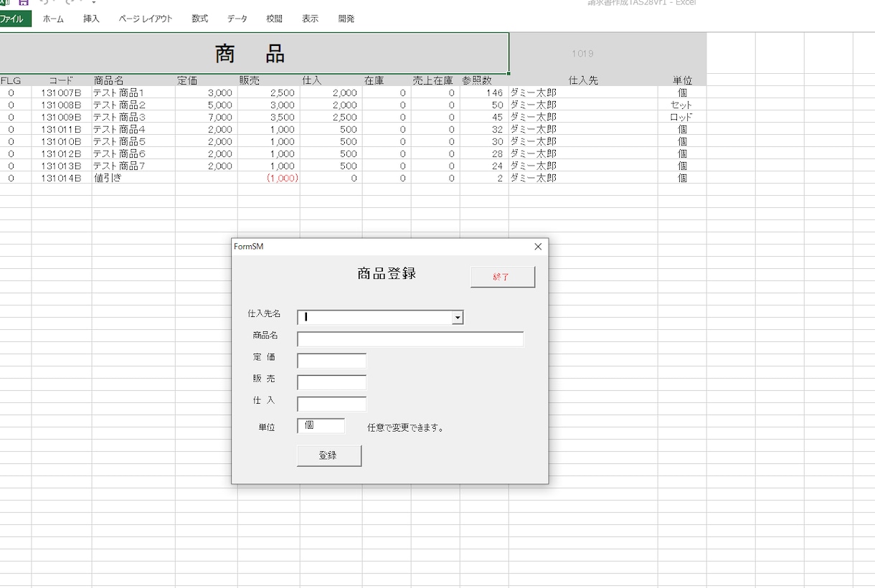The width and height of the screenshot is (875, 588).
Task: Select the 3,500 selling price cell
Action: click(x=269, y=117)
